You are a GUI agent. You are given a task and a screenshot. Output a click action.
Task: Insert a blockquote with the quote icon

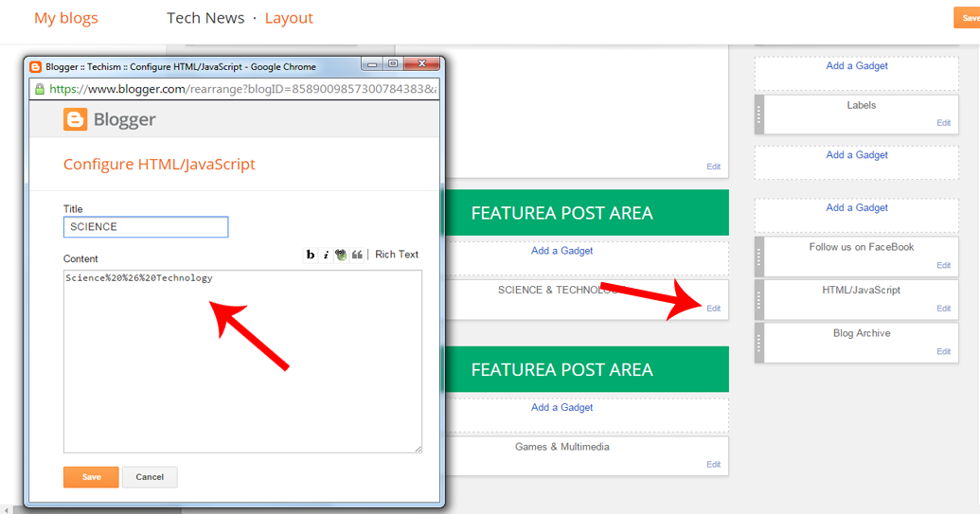[x=357, y=255]
